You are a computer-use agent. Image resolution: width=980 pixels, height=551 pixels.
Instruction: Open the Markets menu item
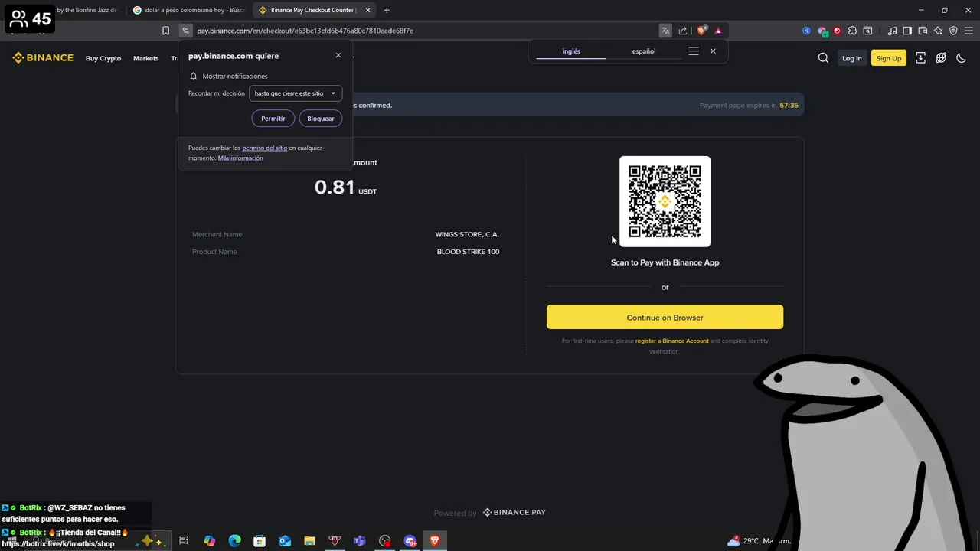(145, 58)
